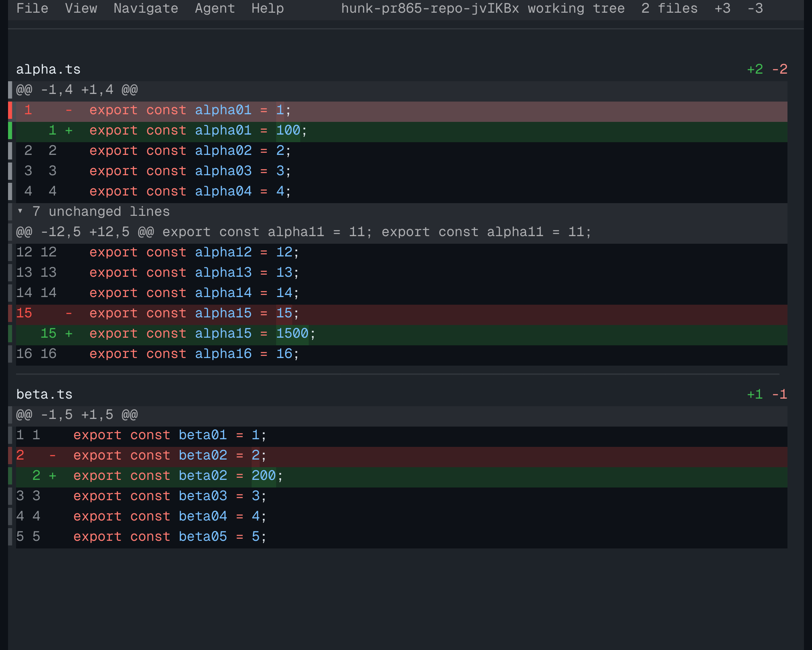812x650 pixels.
Task: Click the "-2" deletions count for alpha.ts
Action: pyautogui.click(x=779, y=69)
